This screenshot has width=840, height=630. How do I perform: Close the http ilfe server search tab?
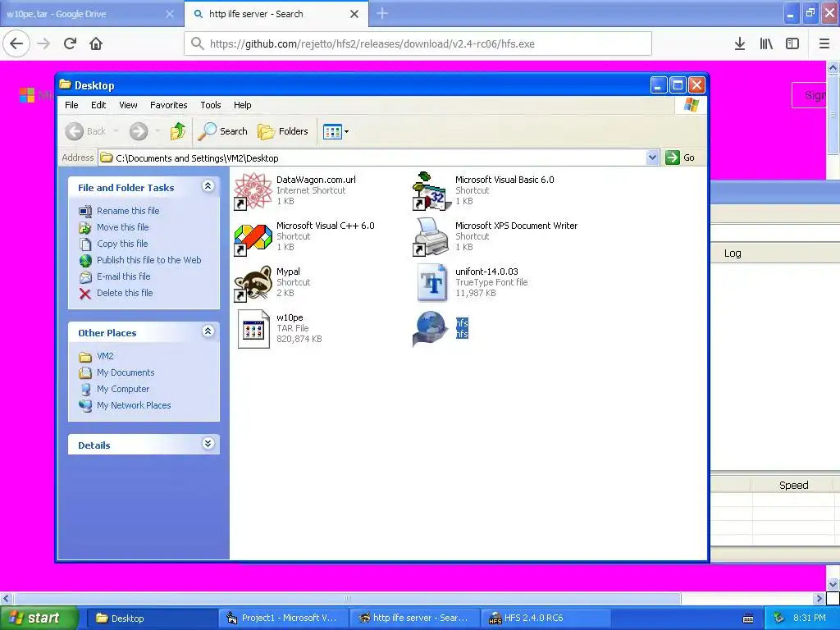point(354,14)
